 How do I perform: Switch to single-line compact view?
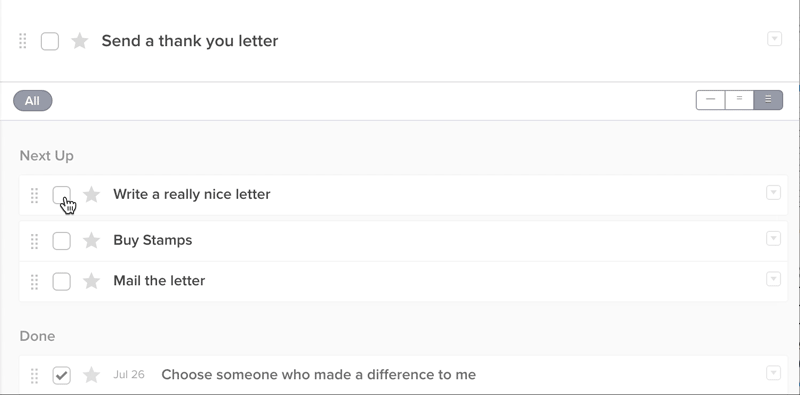[x=710, y=100]
